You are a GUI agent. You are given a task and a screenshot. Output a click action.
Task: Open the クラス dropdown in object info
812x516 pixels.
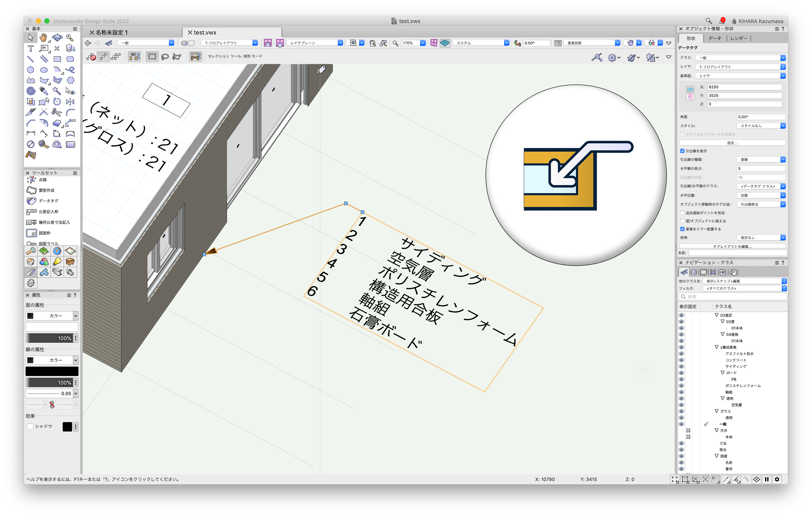(x=741, y=58)
